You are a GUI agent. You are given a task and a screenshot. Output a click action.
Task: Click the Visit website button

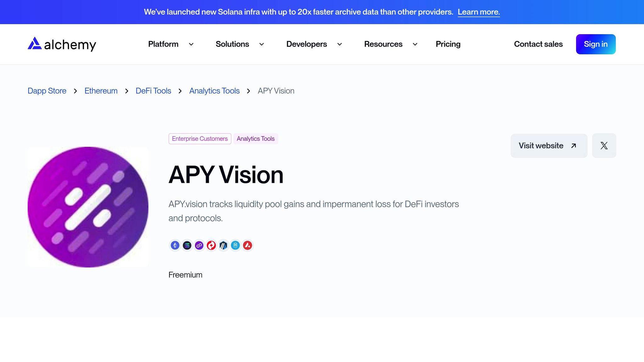pyautogui.click(x=549, y=145)
